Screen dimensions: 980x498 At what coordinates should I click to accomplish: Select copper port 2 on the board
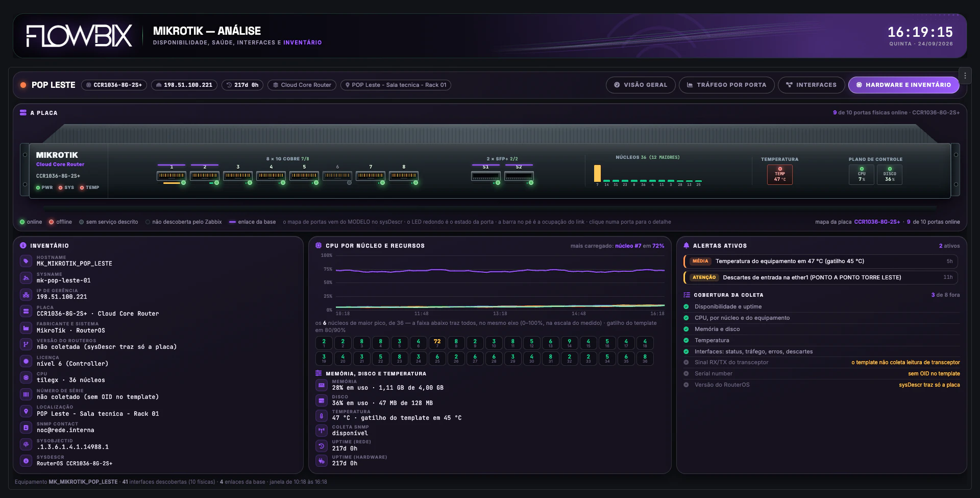205,176
